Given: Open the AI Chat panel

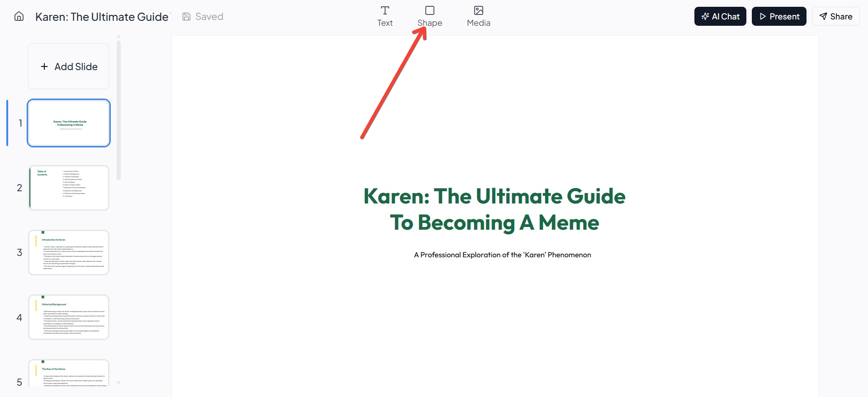Looking at the screenshot, I should pos(720,16).
